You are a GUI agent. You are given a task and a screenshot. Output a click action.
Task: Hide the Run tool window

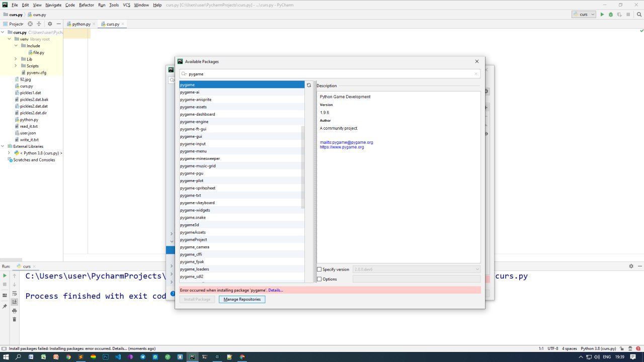coord(639,266)
